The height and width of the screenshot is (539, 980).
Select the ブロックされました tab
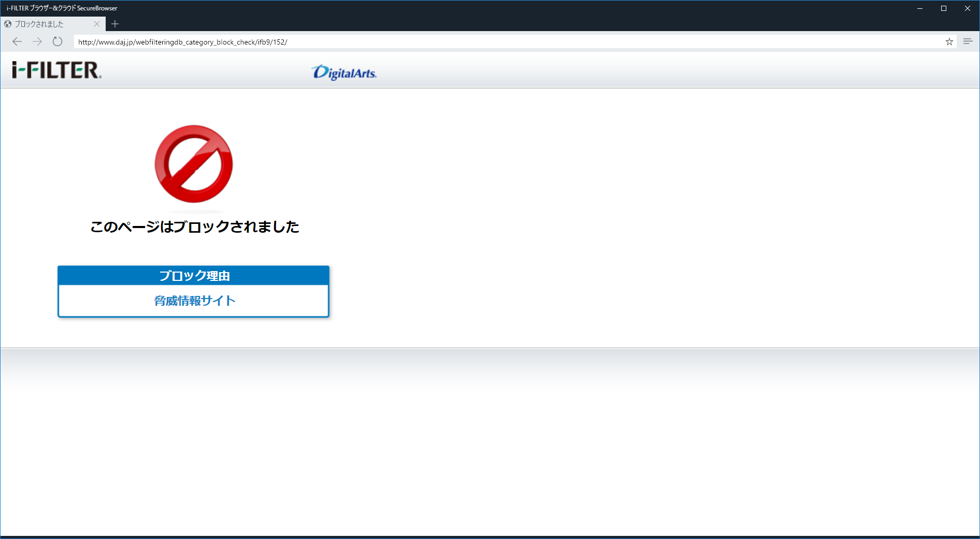click(x=47, y=24)
